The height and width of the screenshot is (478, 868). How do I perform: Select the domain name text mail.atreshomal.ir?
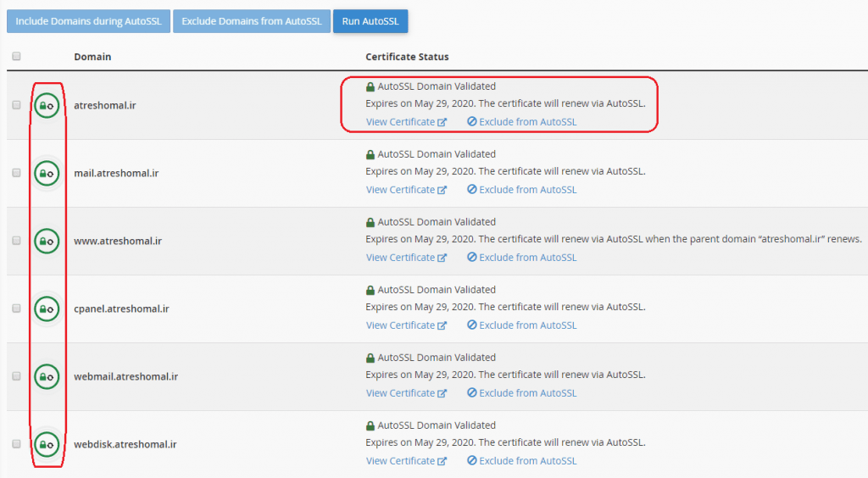pyautogui.click(x=116, y=173)
